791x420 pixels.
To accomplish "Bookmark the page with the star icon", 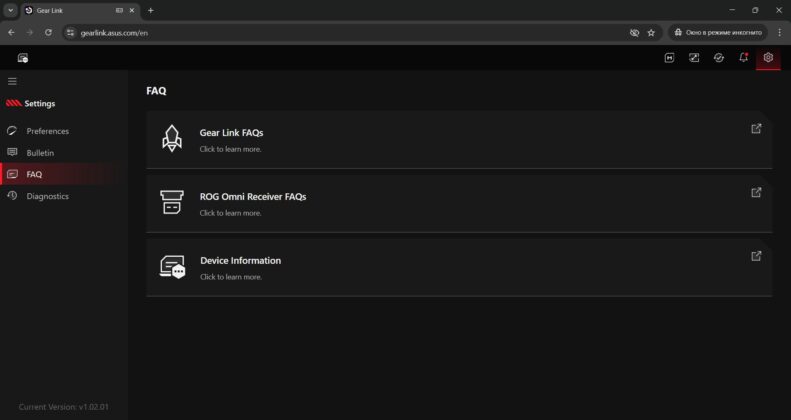I will (651, 33).
